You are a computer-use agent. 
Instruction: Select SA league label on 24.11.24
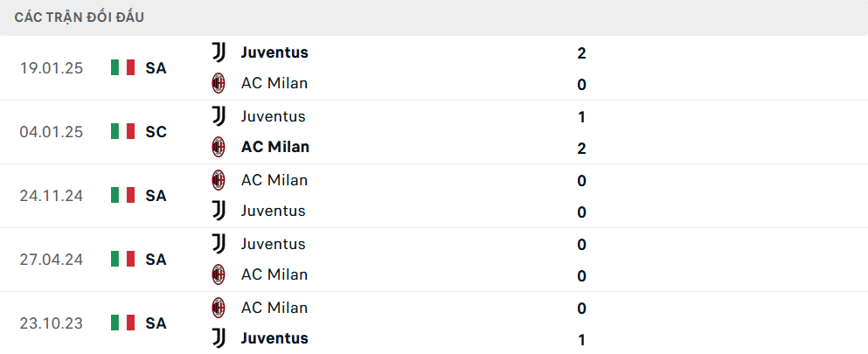coord(156,196)
